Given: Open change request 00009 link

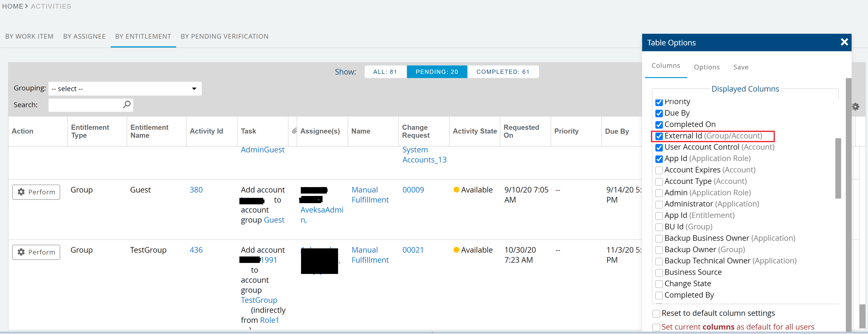Looking at the screenshot, I should tap(413, 190).
